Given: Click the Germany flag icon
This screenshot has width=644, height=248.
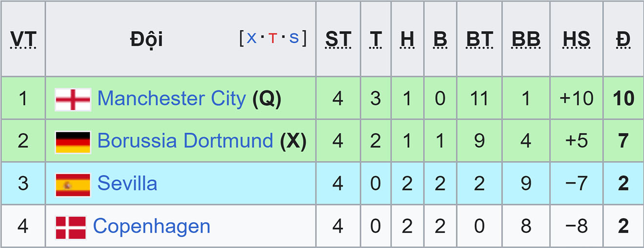Looking at the screenshot, I should pos(73,142).
